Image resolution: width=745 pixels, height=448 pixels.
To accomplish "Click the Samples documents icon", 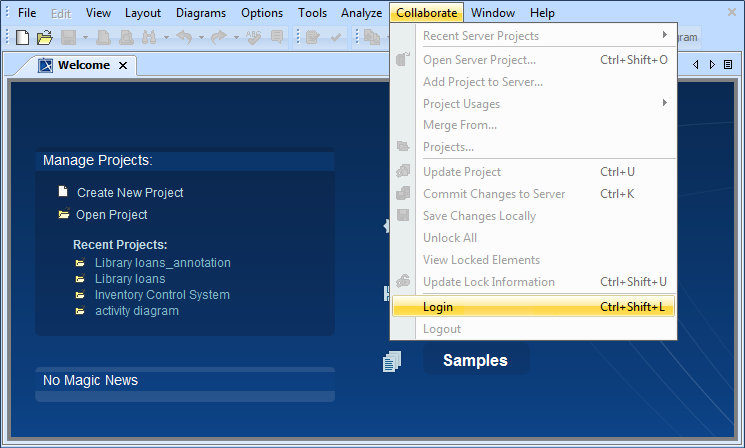I will click(392, 361).
